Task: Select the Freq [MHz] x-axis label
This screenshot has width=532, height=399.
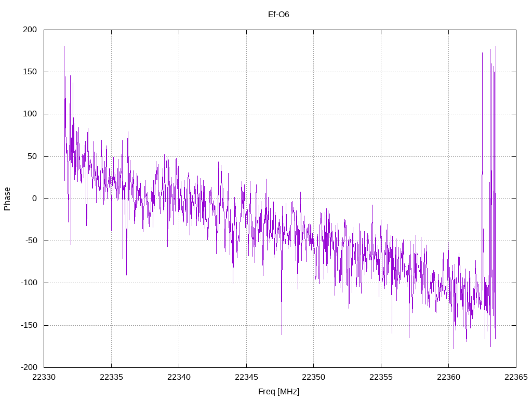Action: click(278, 392)
